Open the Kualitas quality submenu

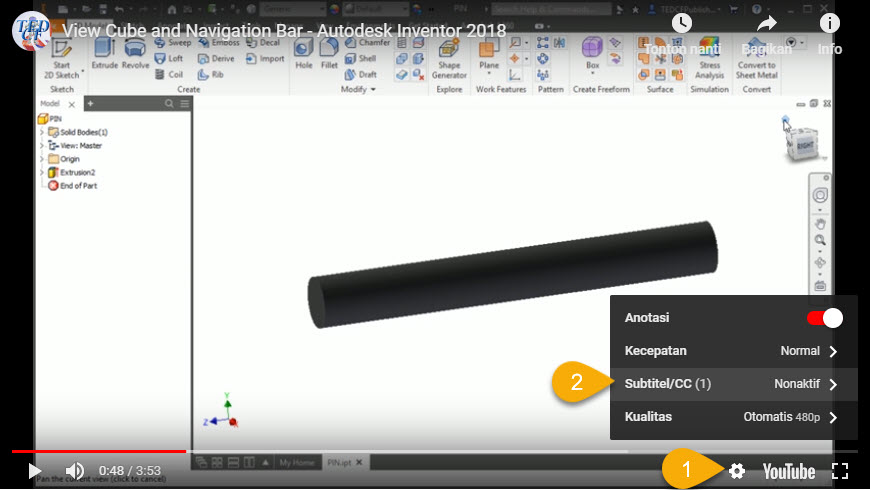coord(733,417)
